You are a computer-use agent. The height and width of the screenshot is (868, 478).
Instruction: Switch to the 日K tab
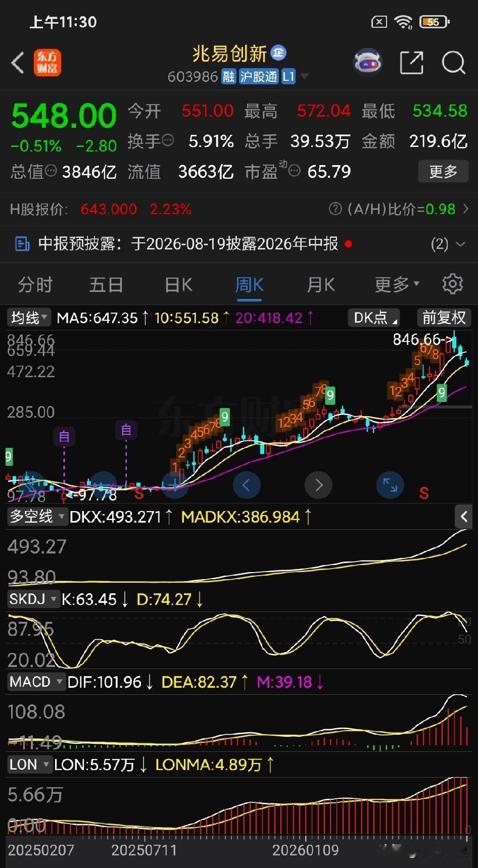pos(178,285)
